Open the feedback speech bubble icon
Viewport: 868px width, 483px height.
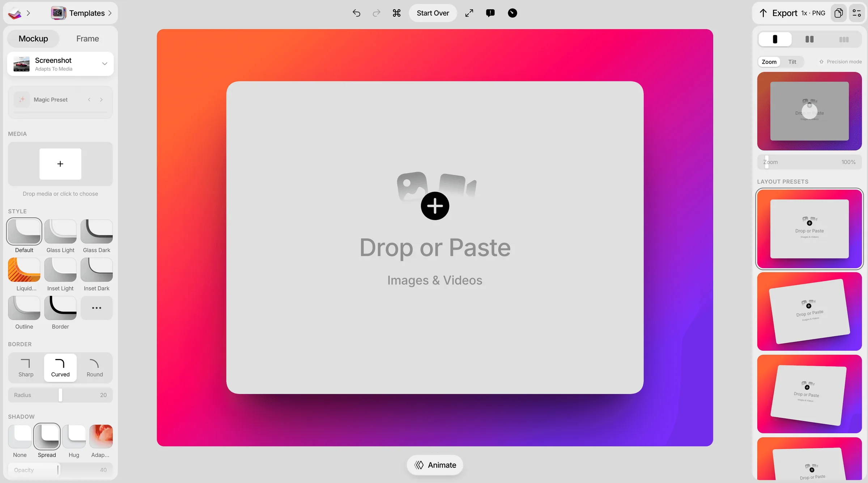490,13
